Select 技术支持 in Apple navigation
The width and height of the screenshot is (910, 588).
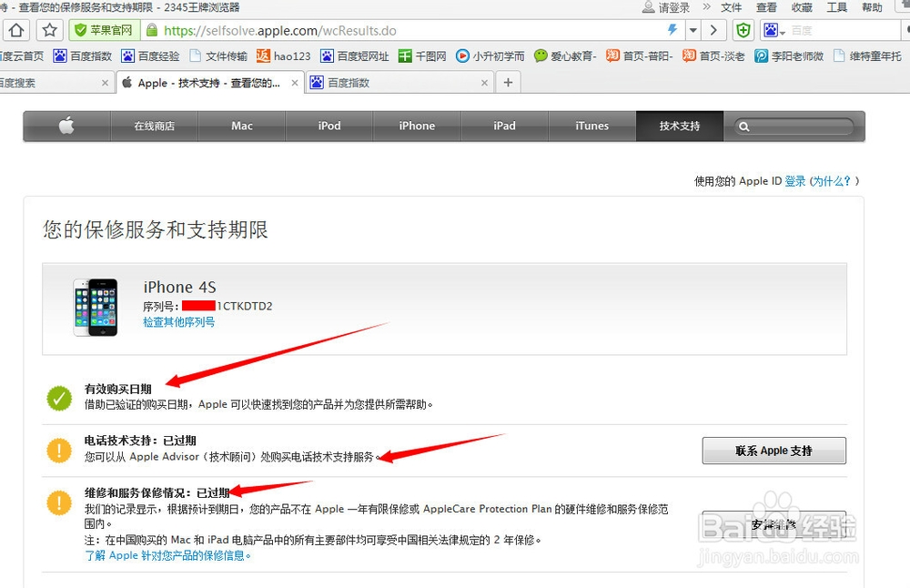(680, 126)
